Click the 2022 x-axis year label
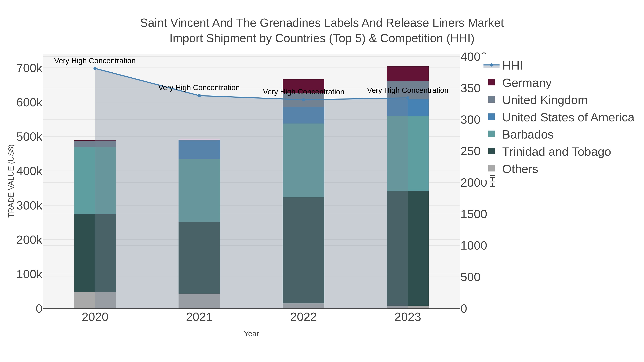 tap(304, 317)
